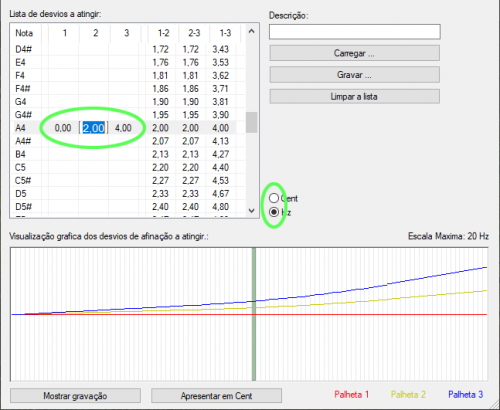Click the list scrollbar thumb
This screenshot has width=500, height=410.
click(252, 122)
